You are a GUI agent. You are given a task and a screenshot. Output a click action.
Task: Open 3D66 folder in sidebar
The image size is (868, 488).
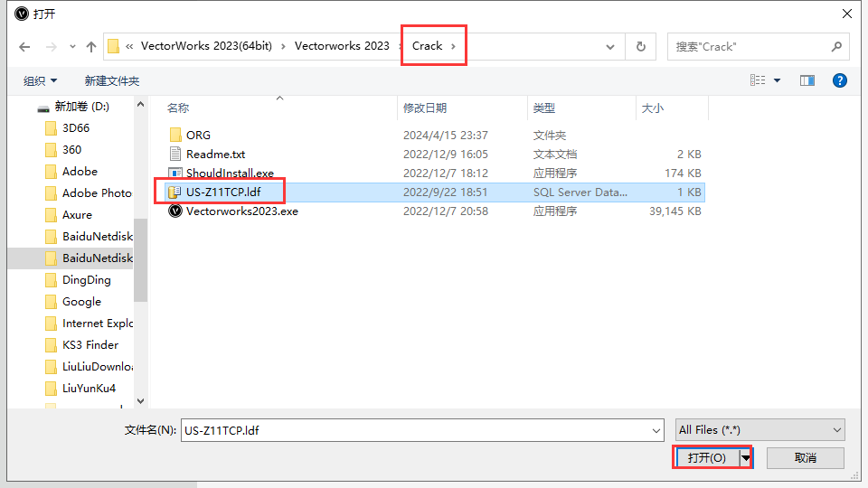point(75,127)
